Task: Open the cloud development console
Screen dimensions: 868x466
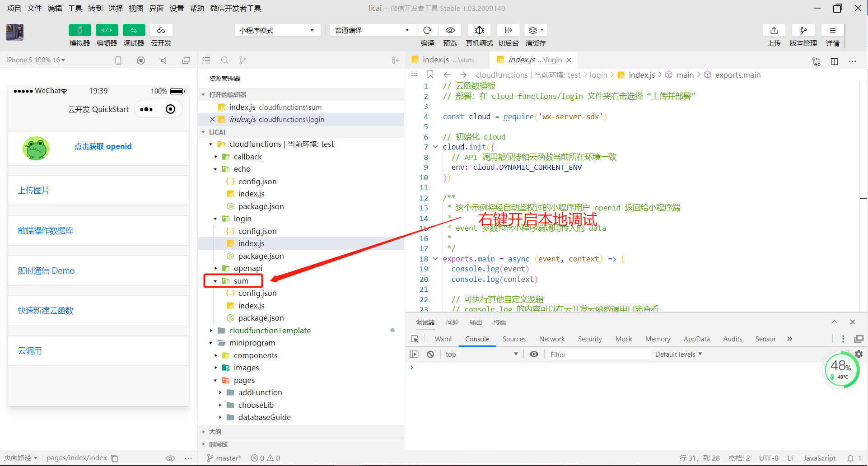Action: (161, 30)
